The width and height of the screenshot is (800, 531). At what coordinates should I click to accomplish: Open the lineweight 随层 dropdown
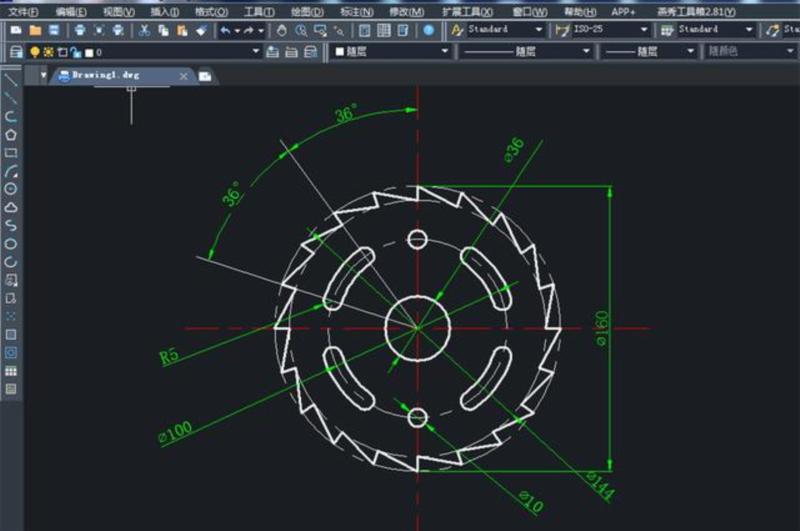[x=691, y=51]
